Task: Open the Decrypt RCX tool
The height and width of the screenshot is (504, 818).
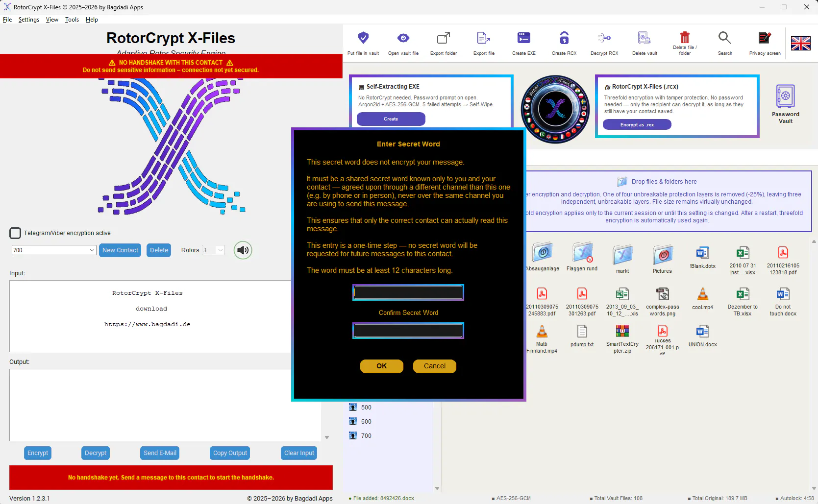Action: tap(604, 38)
